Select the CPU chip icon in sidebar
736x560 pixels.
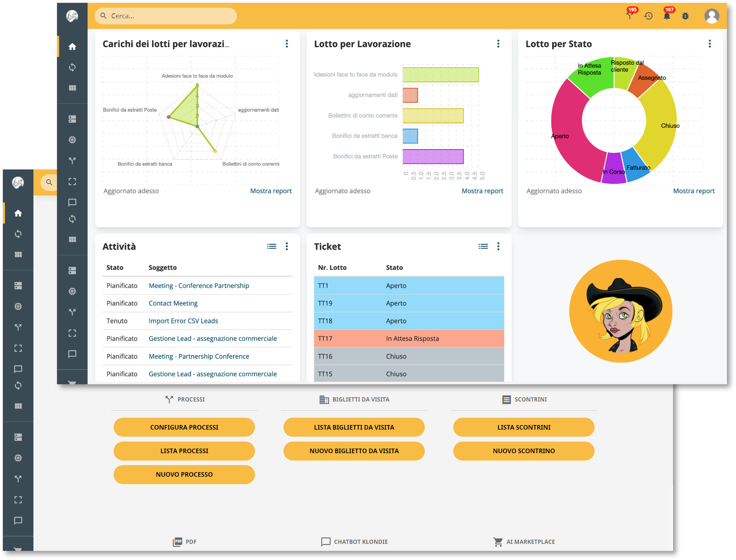point(72,140)
